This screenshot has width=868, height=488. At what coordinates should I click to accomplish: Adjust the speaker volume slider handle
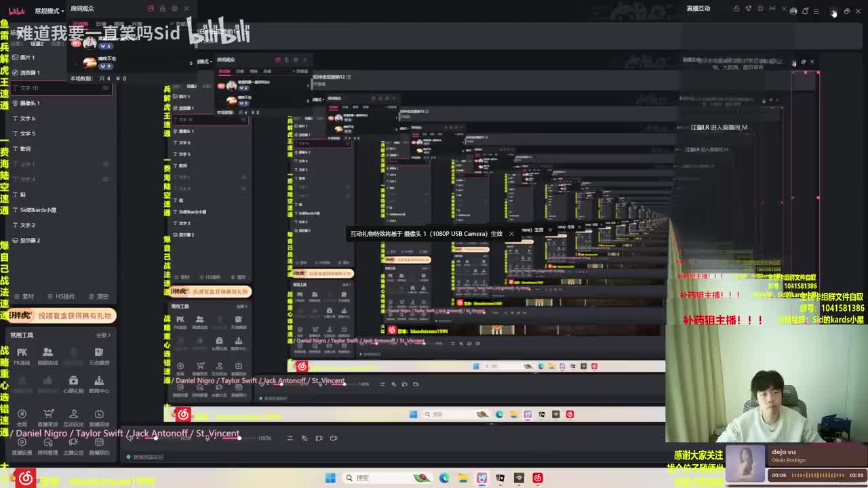pos(155,438)
